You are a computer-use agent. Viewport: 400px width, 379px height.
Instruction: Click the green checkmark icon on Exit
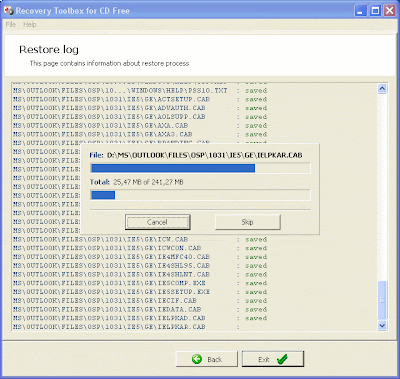click(282, 359)
